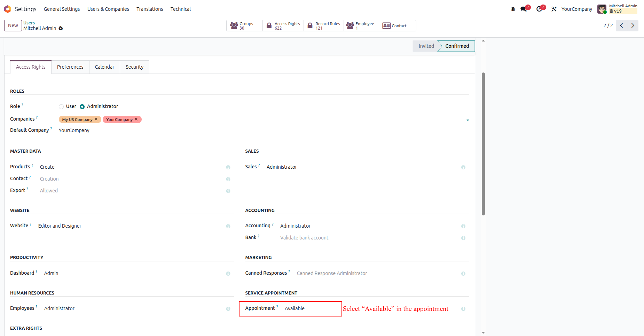Open the Odoo home apps icon
The height and width of the screenshot is (336, 644).
point(8,9)
